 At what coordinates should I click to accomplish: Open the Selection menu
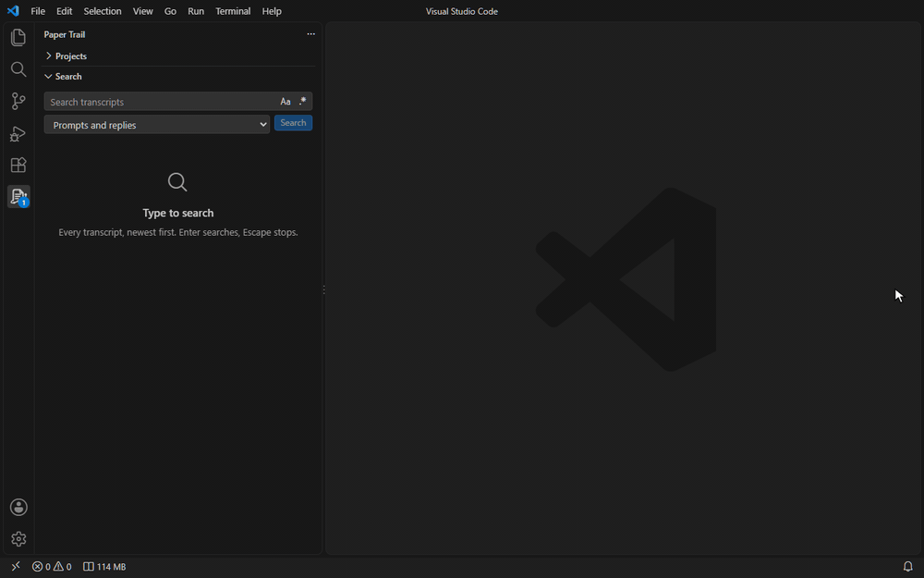103,11
